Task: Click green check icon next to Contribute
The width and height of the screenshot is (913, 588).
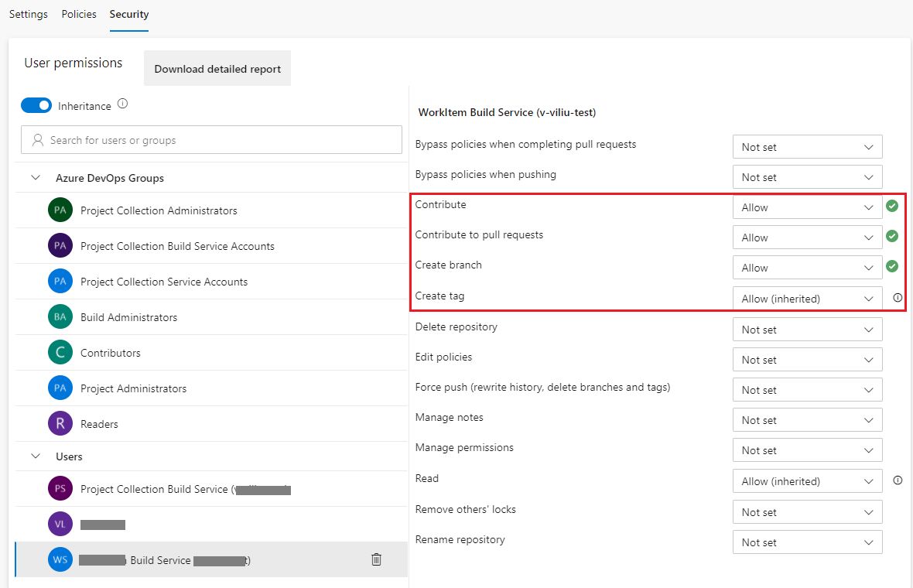Action: (891, 206)
